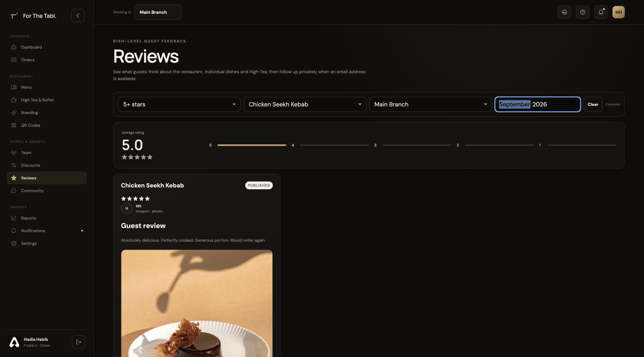644x357 pixels.
Task: Open Branding in the sidebar
Action: (47, 113)
